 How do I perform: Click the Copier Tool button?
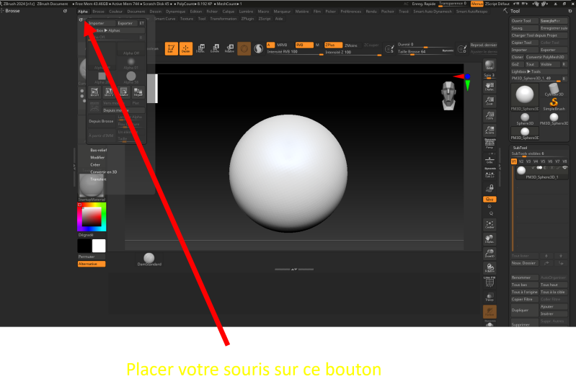click(x=525, y=43)
